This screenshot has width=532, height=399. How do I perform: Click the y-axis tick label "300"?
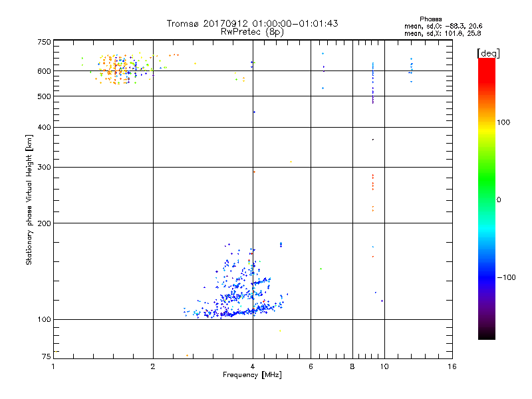pyautogui.click(x=44, y=168)
